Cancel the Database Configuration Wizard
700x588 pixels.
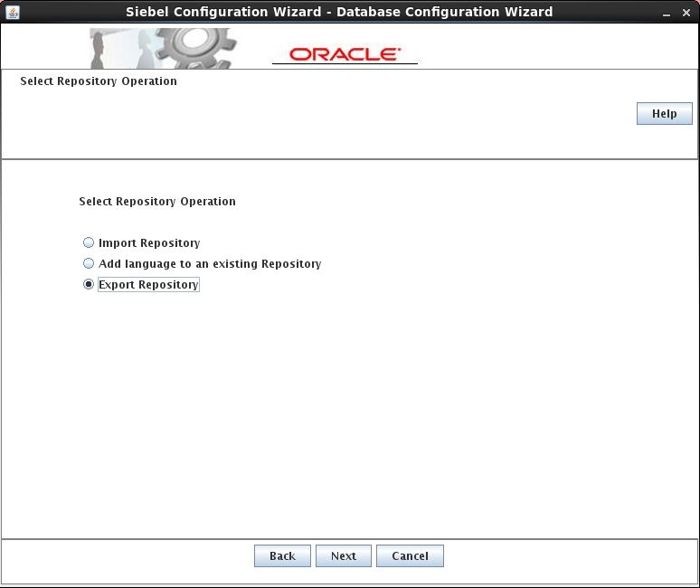410,555
